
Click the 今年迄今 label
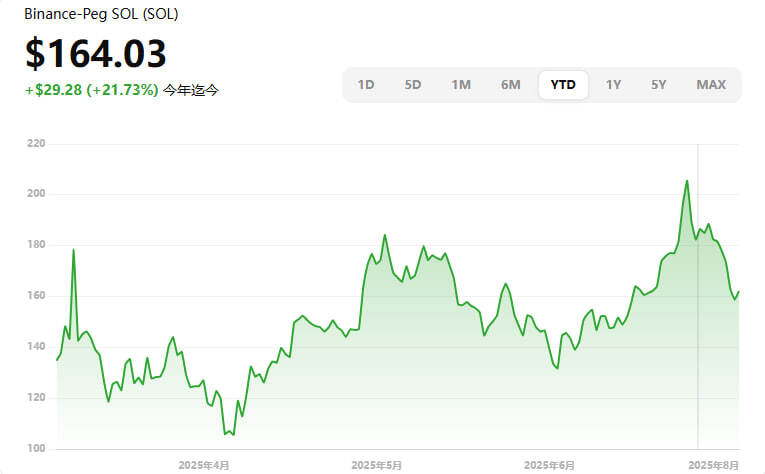pyautogui.click(x=191, y=90)
